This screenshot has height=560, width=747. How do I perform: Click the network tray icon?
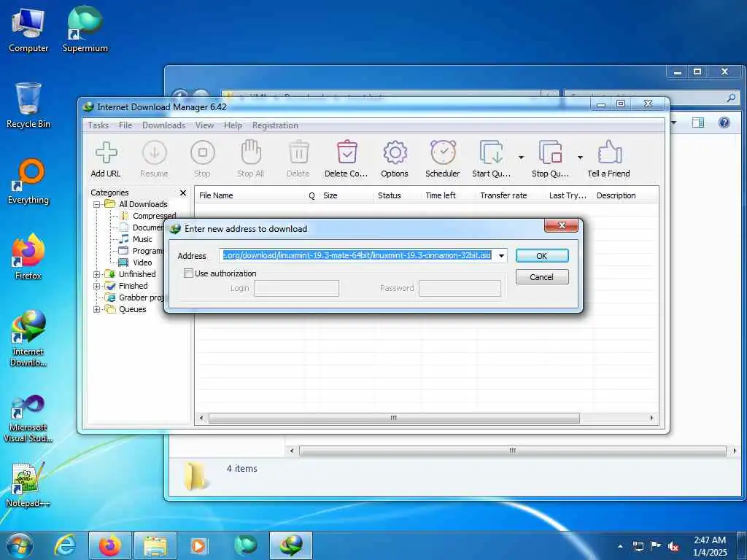(x=638, y=546)
